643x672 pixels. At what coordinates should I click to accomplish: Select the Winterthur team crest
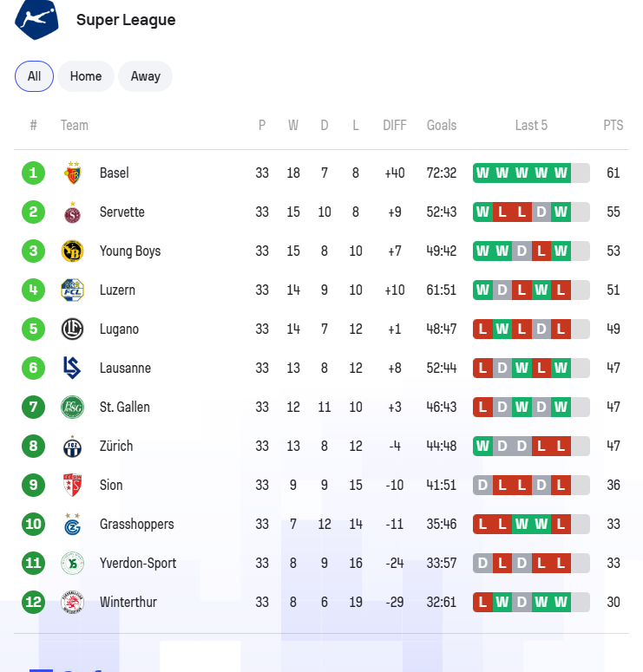pyautogui.click(x=73, y=602)
